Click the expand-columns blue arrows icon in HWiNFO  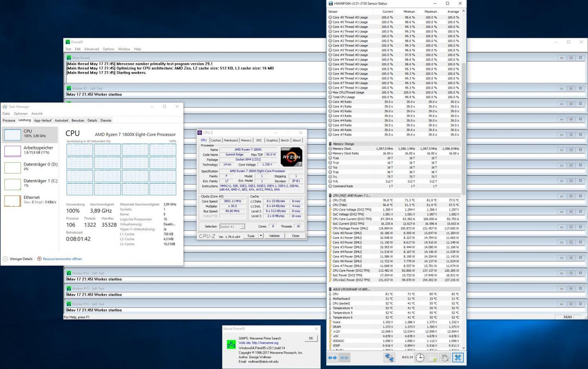point(332,358)
